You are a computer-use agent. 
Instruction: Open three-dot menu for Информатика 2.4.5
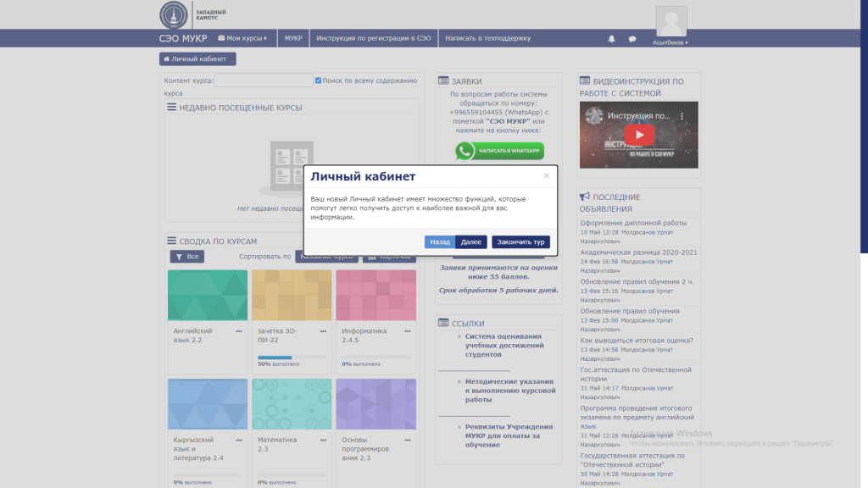pos(407,331)
